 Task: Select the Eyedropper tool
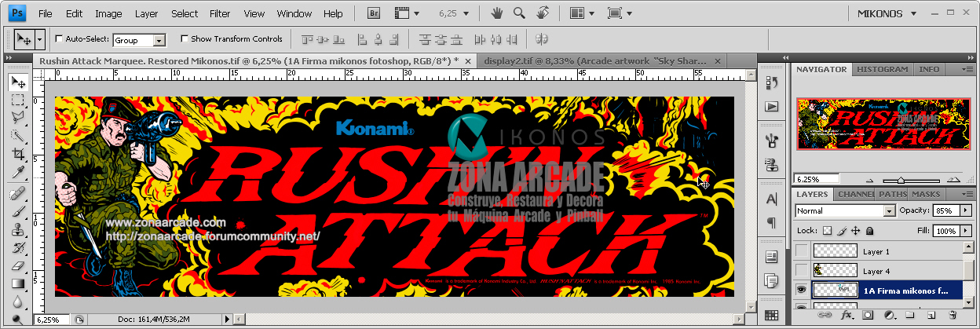pyautogui.click(x=17, y=172)
